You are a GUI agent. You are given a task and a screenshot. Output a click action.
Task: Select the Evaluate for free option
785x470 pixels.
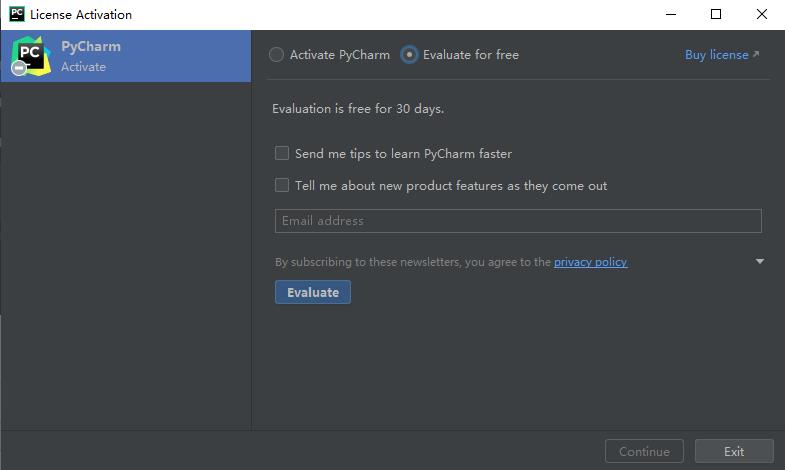point(409,55)
